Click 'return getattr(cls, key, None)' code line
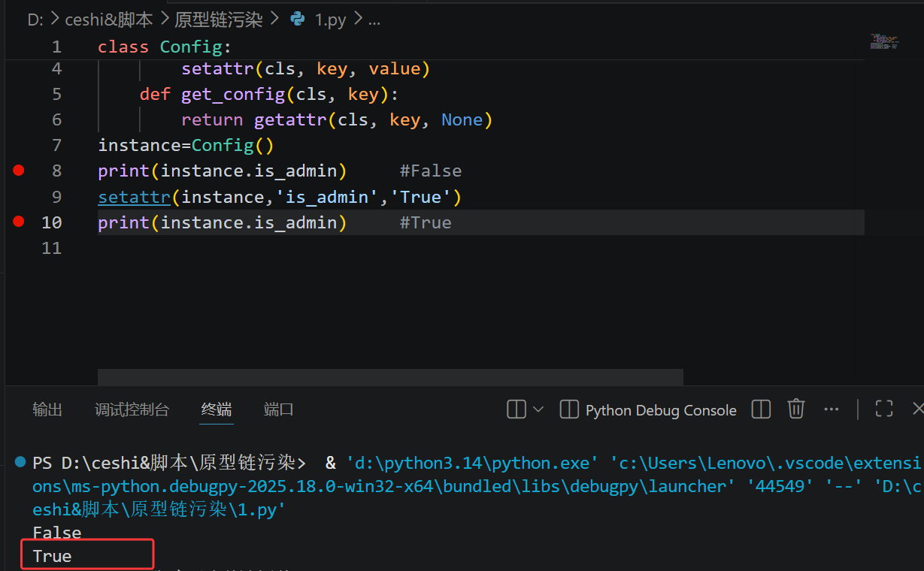Screen dimensions: 924x571 click(337, 119)
